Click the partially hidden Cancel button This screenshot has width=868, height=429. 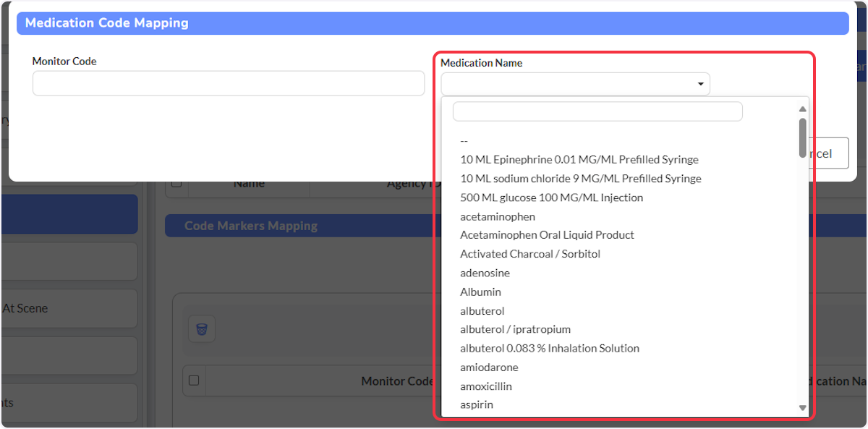(x=829, y=153)
